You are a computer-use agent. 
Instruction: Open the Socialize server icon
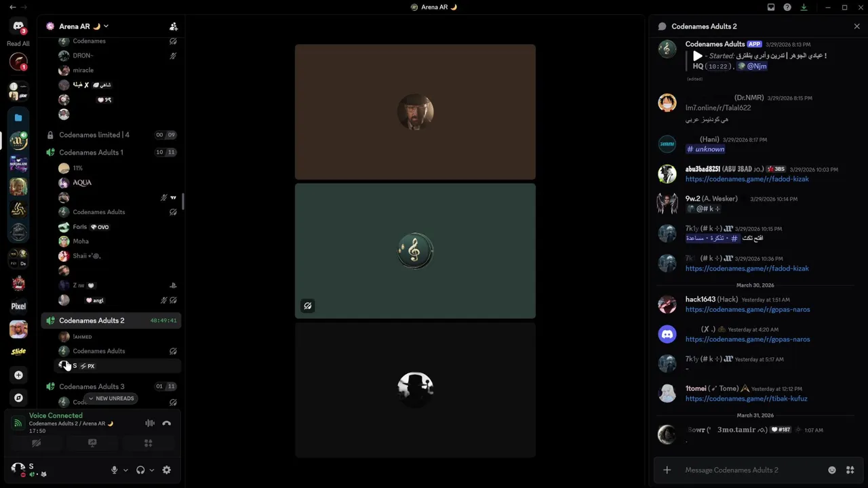[18, 163]
